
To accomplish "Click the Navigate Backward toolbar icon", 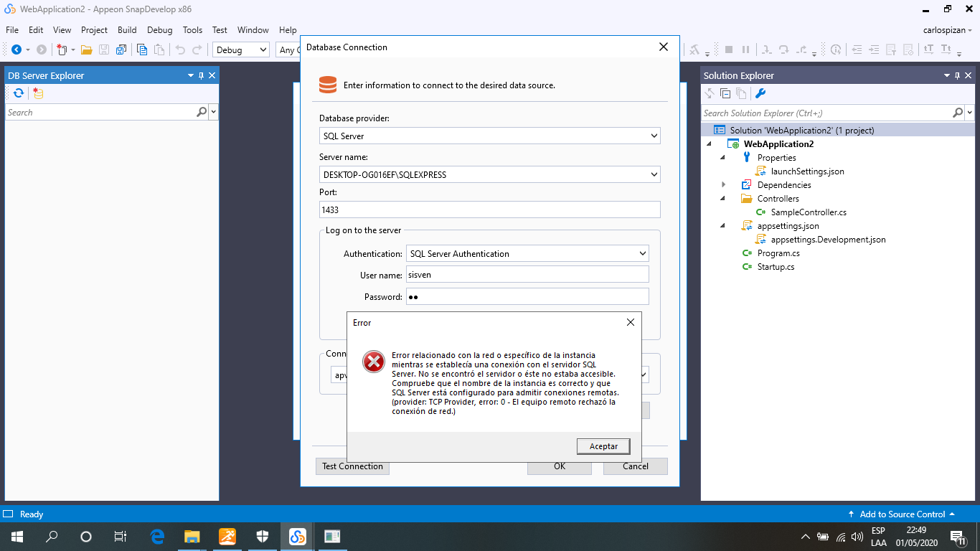I will 17,50.
